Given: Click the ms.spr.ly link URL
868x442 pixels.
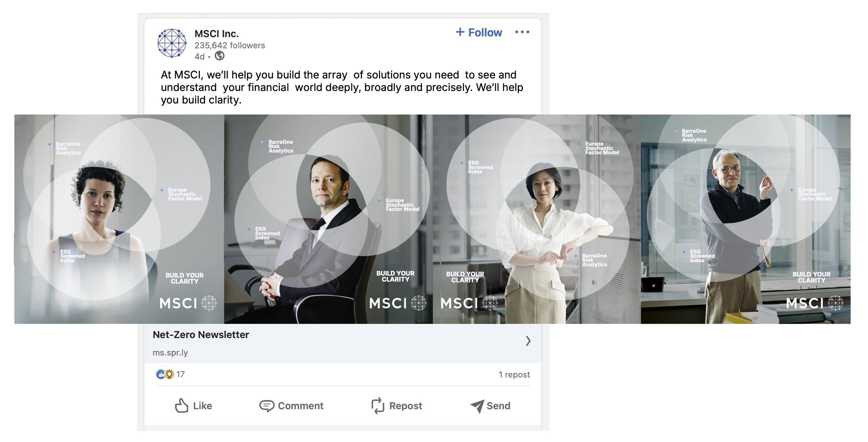Looking at the screenshot, I should click(170, 352).
